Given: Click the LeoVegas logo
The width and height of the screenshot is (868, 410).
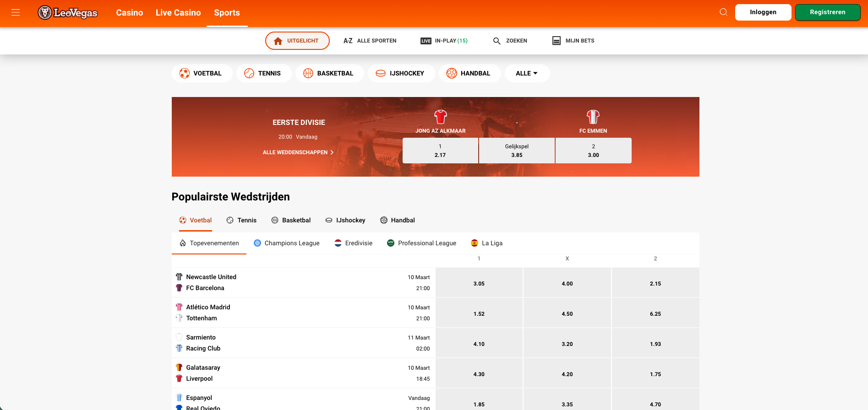Looking at the screenshot, I should pyautogui.click(x=68, y=12).
